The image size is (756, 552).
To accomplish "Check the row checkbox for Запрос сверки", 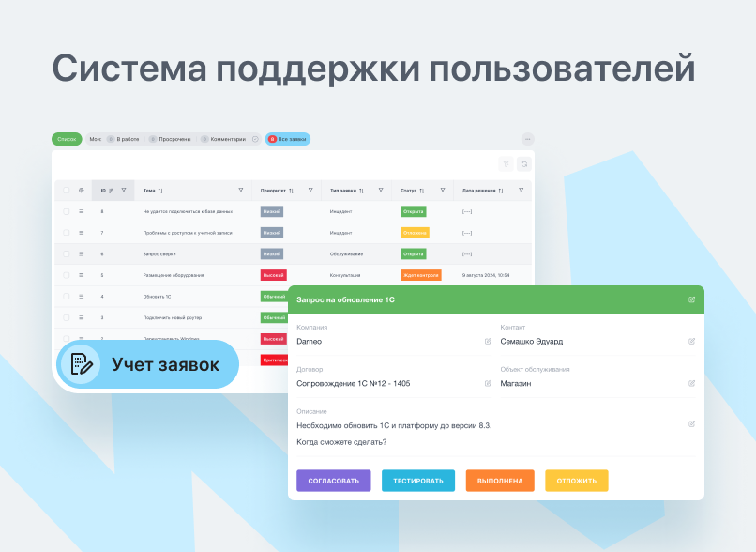I will [x=66, y=253].
